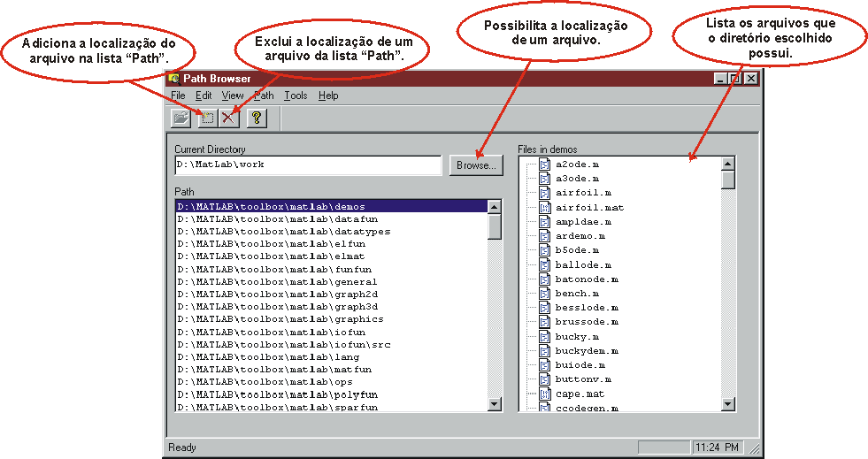Viewport: 868px width, 459px height.
Task: Select the toolbox\matlab\polyfun path entry
Action: [x=277, y=394]
